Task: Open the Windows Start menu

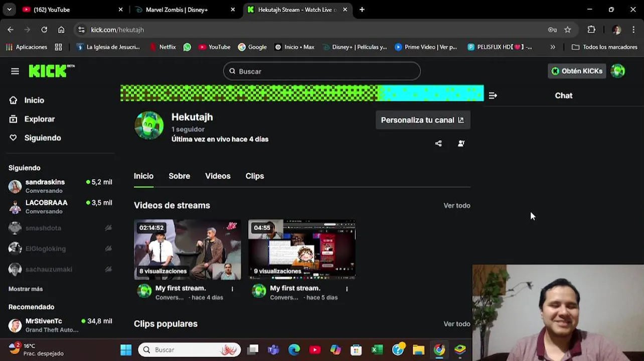Action: click(126, 349)
